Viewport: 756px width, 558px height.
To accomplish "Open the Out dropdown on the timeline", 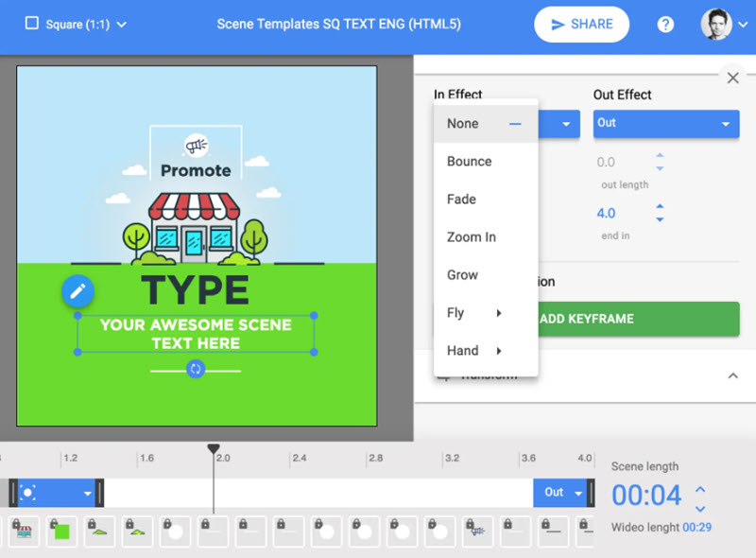I will 562,493.
